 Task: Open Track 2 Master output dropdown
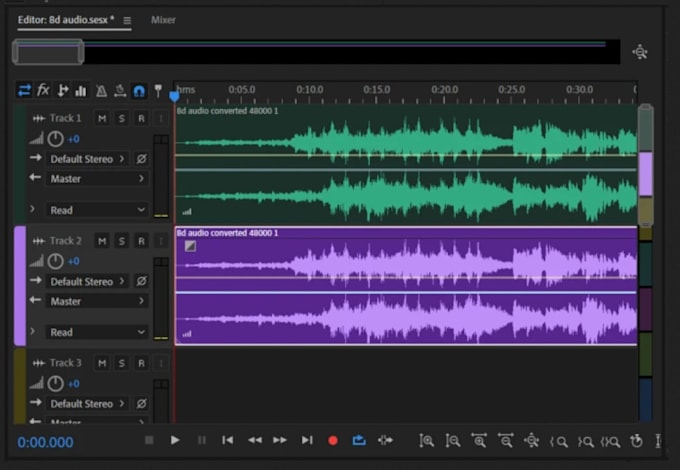click(x=96, y=301)
